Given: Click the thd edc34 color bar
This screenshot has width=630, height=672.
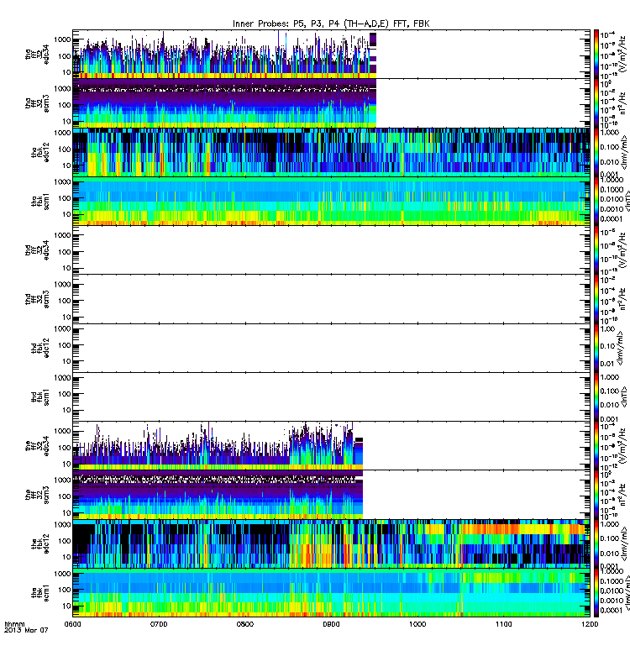Looking at the screenshot, I should (596, 249).
